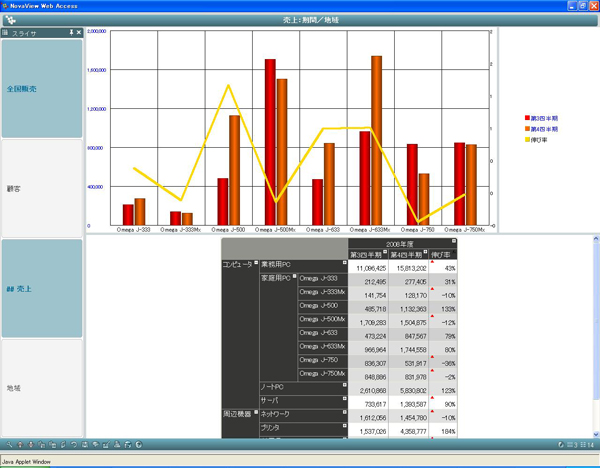Click the floppy-disk save icon in bottom toolbar
This screenshot has height=468, width=600.
click(x=85, y=445)
